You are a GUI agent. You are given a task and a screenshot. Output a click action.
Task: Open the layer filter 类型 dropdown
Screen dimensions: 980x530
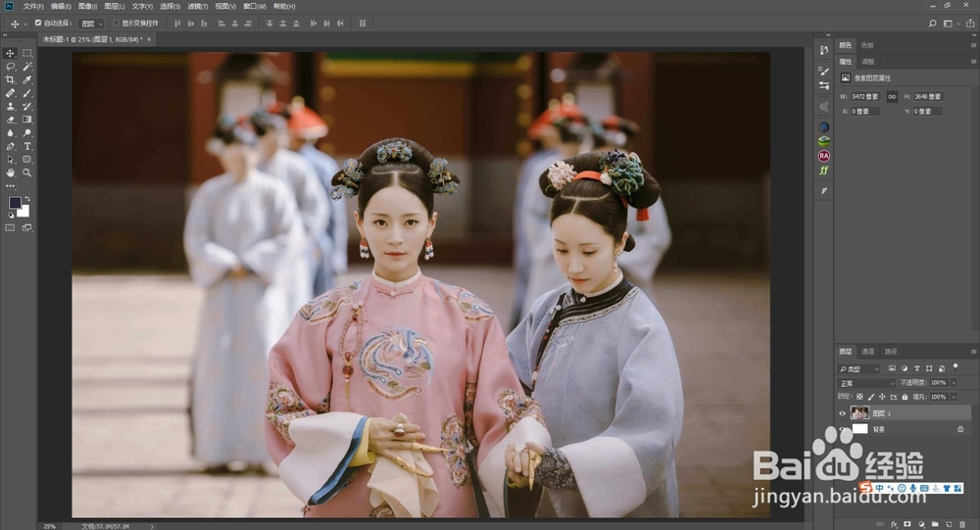pos(859,368)
